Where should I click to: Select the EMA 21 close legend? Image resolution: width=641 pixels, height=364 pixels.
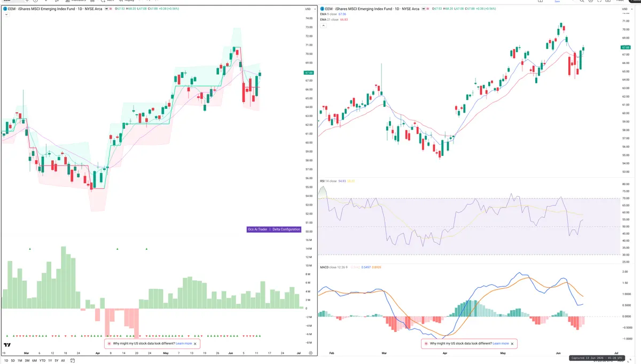click(x=330, y=19)
